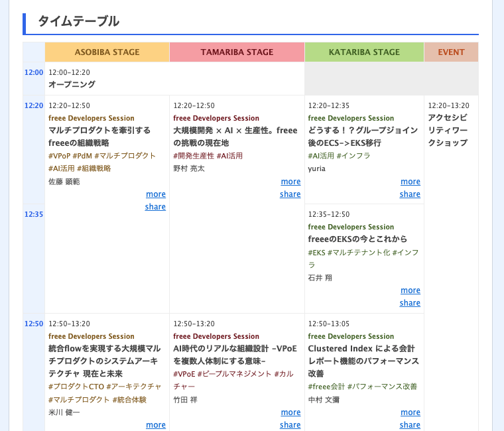Click the 12:50-13:05 session time text

click(329, 324)
